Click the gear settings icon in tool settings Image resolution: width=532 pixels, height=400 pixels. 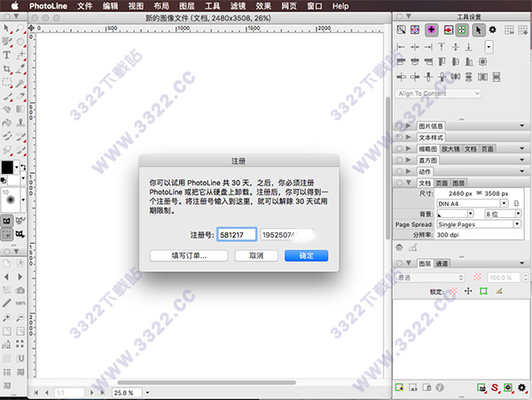coord(493,30)
